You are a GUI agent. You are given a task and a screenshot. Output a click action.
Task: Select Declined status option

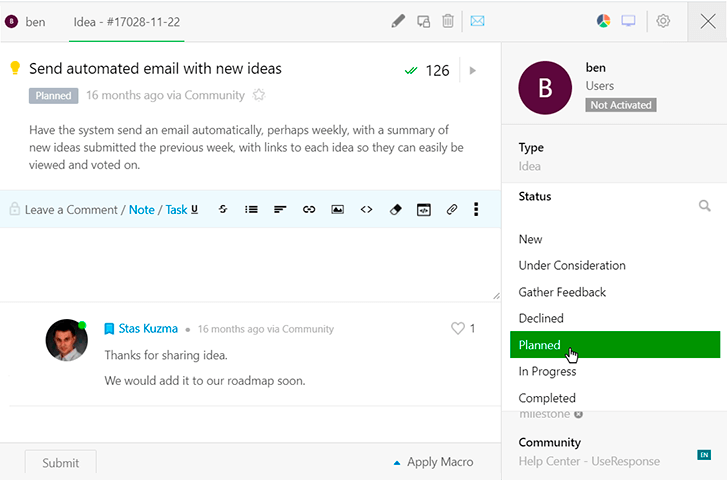point(615,318)
